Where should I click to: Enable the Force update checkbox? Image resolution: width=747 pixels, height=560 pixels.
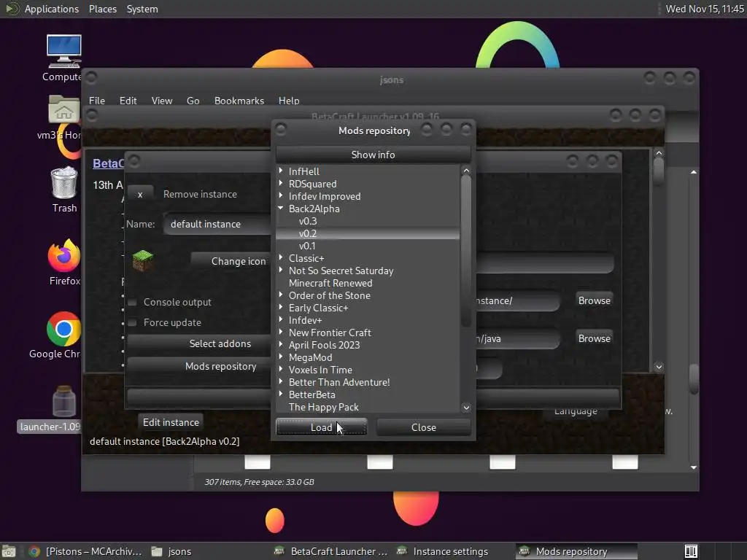133,322
